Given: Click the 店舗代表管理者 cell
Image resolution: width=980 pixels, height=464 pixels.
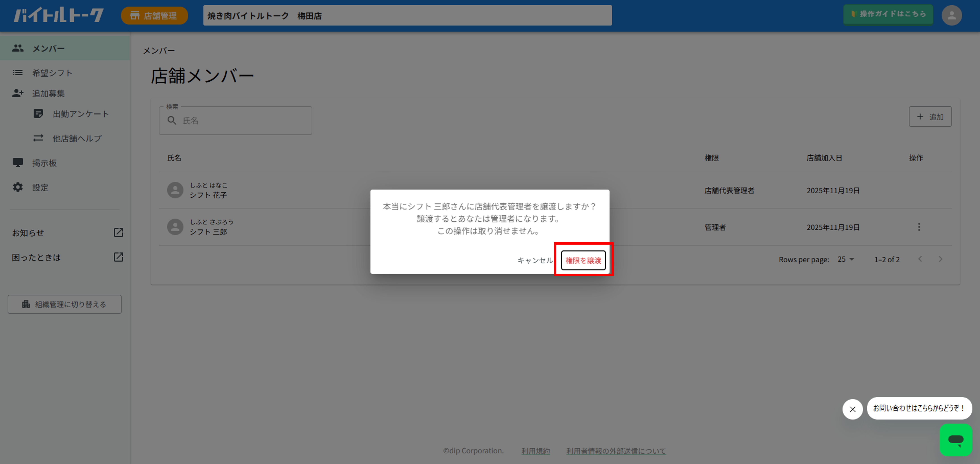Looking at the screenshot, I should [729, 190].
